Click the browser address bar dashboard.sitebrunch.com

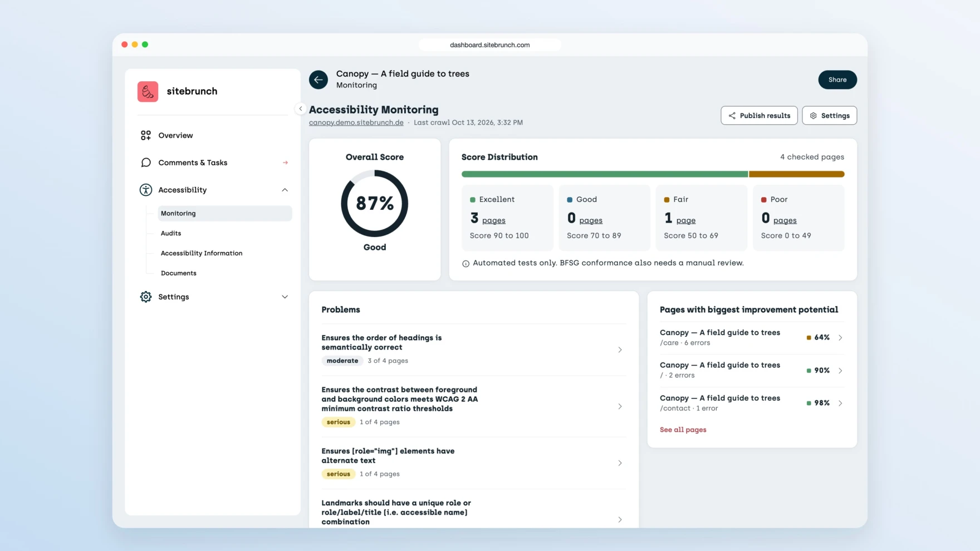[x=489, y=45]
